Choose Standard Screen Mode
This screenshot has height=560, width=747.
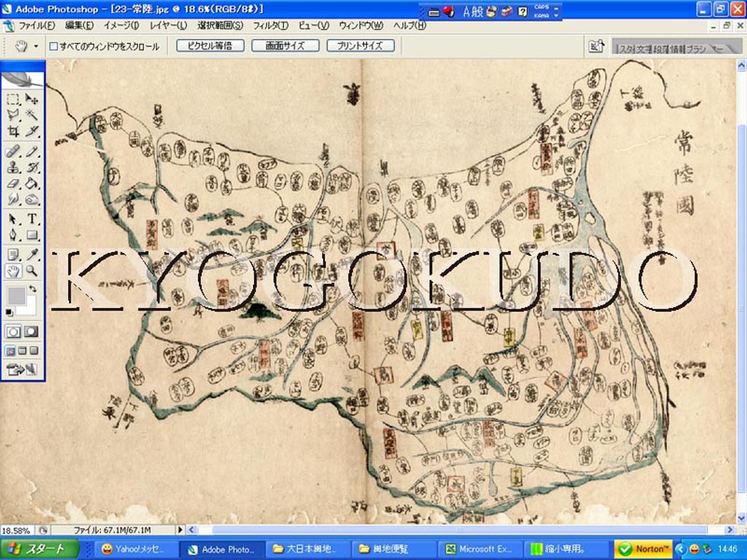click(10, 351)
